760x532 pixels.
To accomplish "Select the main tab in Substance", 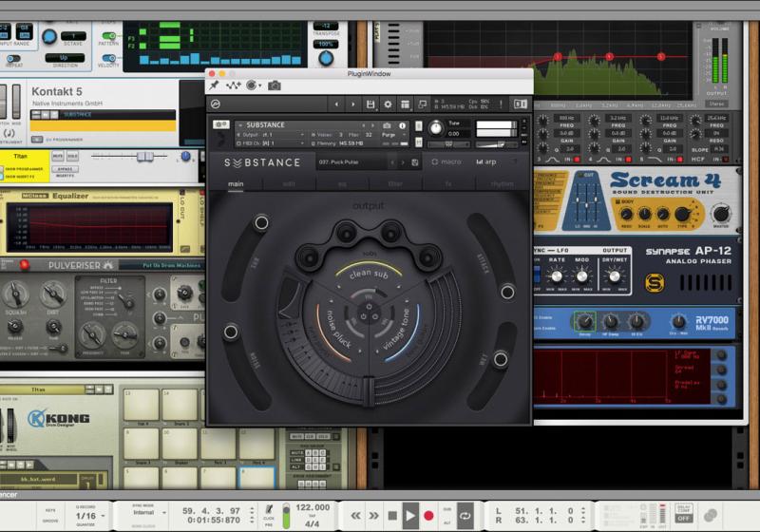I will pyautogui.click(x=236, y=183).
